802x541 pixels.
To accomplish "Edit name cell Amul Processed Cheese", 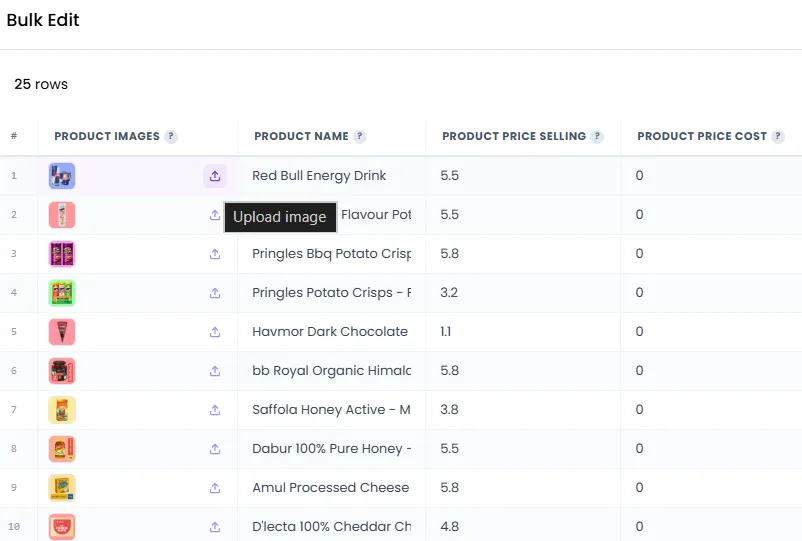I will (331, 488).
